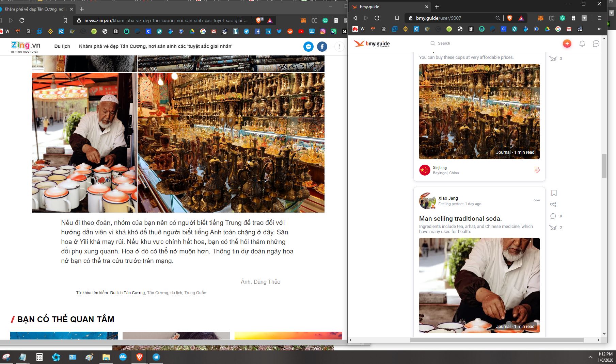Open Gmail bookmark in bmy.guide window

point(569,29)
